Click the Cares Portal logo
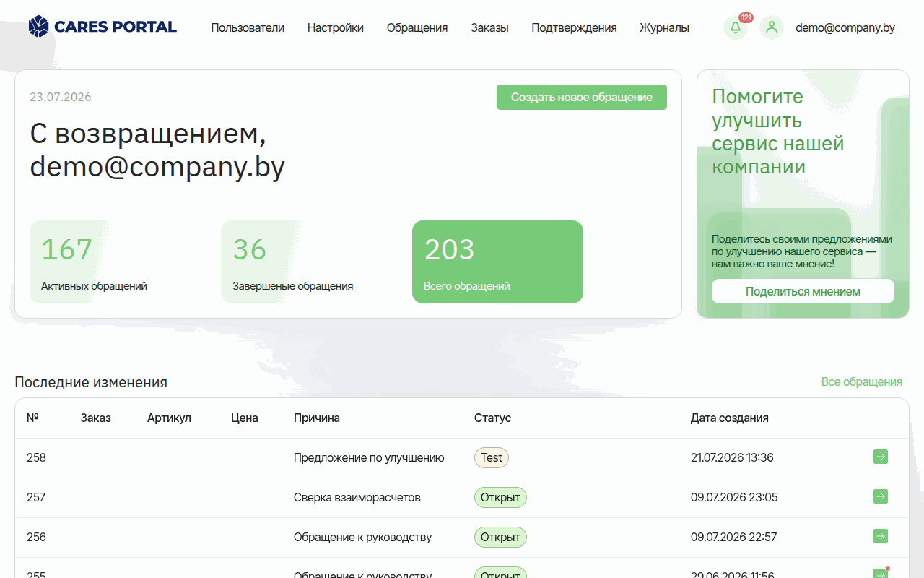This screenshot has width=924, height=578. (x=103, y=27)
